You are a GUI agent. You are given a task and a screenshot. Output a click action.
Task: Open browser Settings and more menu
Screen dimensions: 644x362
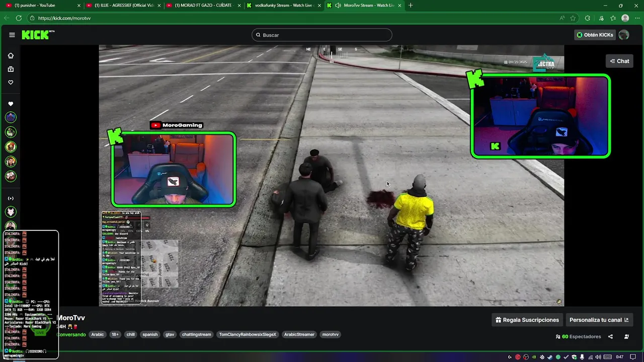tap(637, 18)
